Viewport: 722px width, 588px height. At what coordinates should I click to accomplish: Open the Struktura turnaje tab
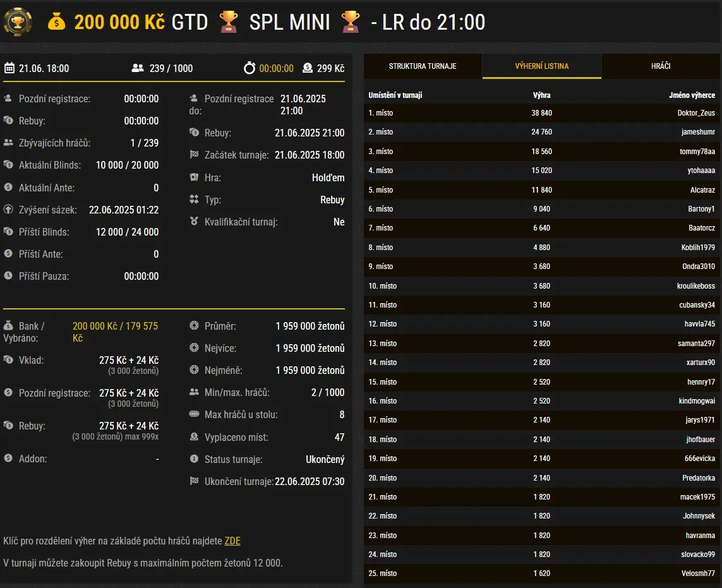pyautogui.click(x=423, y=66)
